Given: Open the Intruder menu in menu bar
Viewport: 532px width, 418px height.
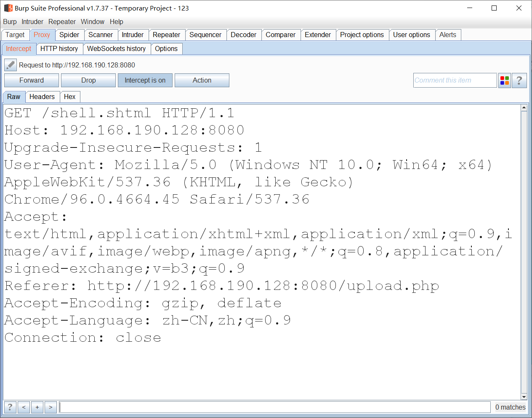Looking at the screenshot, I should point(32,22).
